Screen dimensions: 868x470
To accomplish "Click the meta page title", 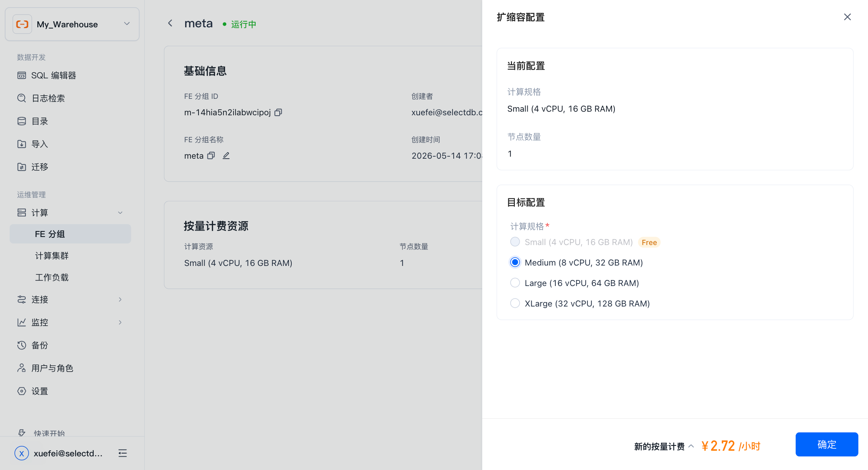I will point(199,23).
